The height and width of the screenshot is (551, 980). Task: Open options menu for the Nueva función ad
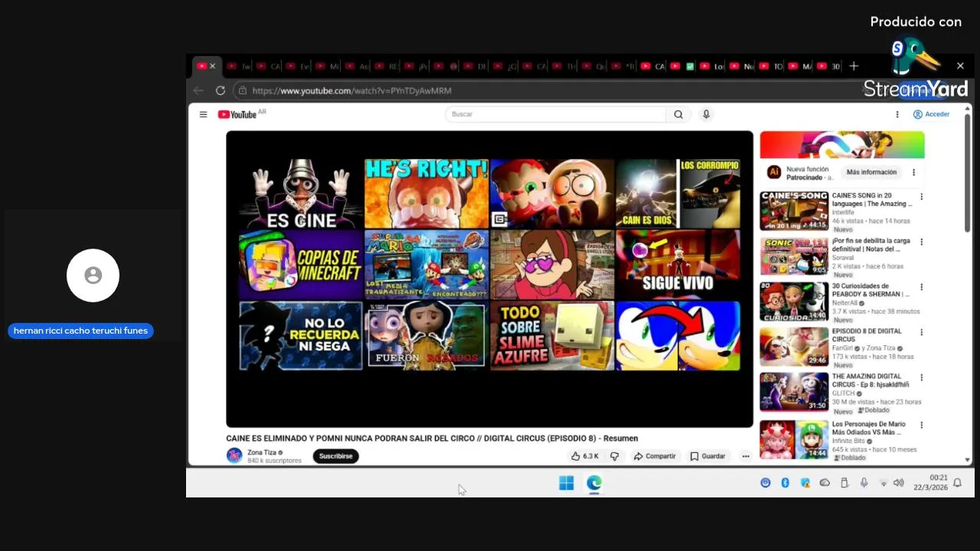[x=913, y=172]
